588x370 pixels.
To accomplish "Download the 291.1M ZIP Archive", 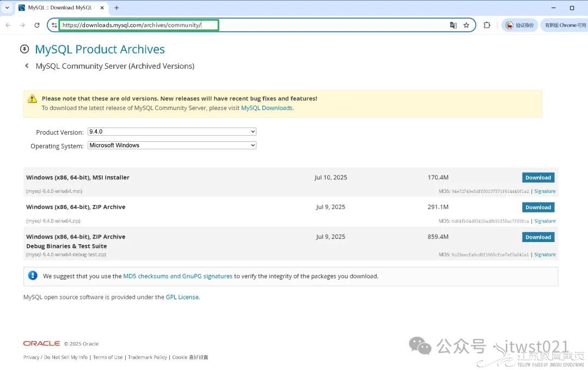I will pos(538,208).
